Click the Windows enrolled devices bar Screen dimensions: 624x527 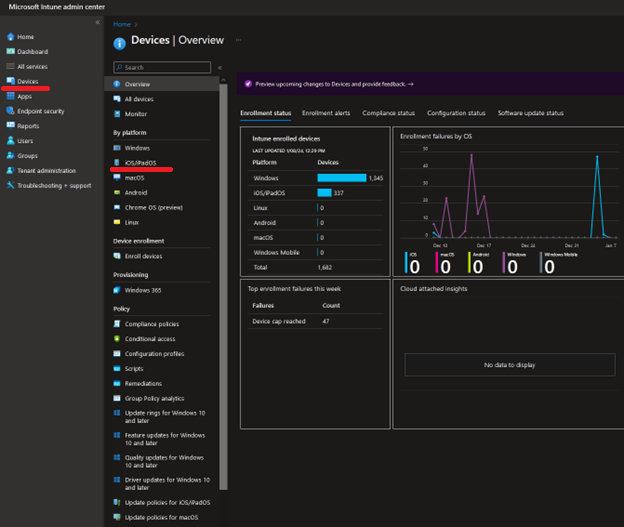coord(341,178)
